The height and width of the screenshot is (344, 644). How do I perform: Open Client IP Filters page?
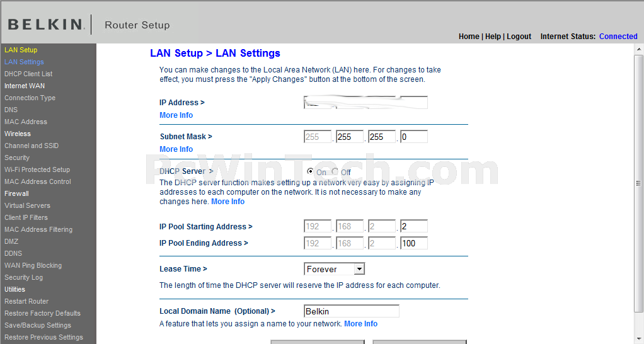[x=26, y=217]
